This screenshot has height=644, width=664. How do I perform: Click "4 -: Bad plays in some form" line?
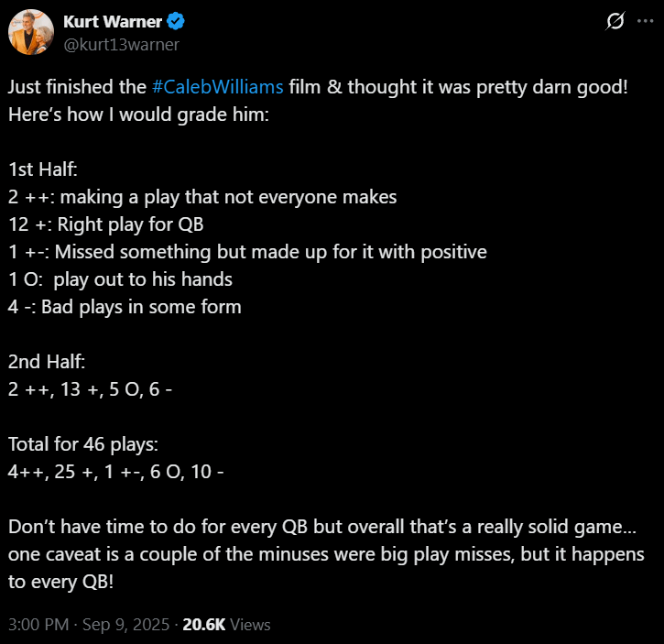click(x=125, y=307)
